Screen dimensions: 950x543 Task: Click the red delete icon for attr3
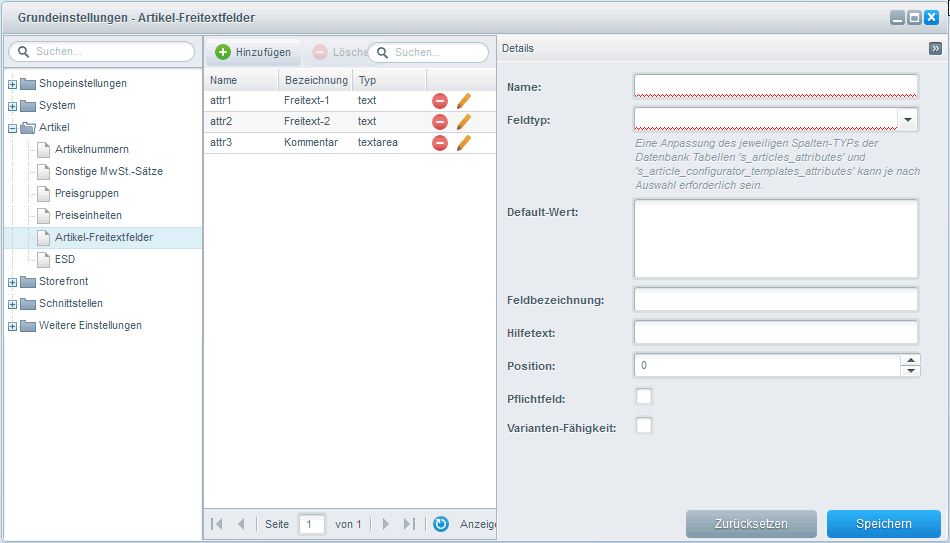point(440,143)
